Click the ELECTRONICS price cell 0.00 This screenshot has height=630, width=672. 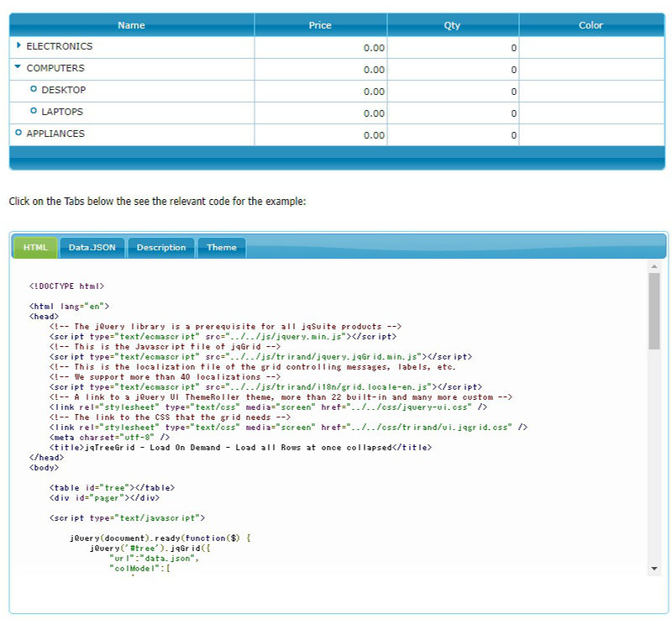(321, 48)
